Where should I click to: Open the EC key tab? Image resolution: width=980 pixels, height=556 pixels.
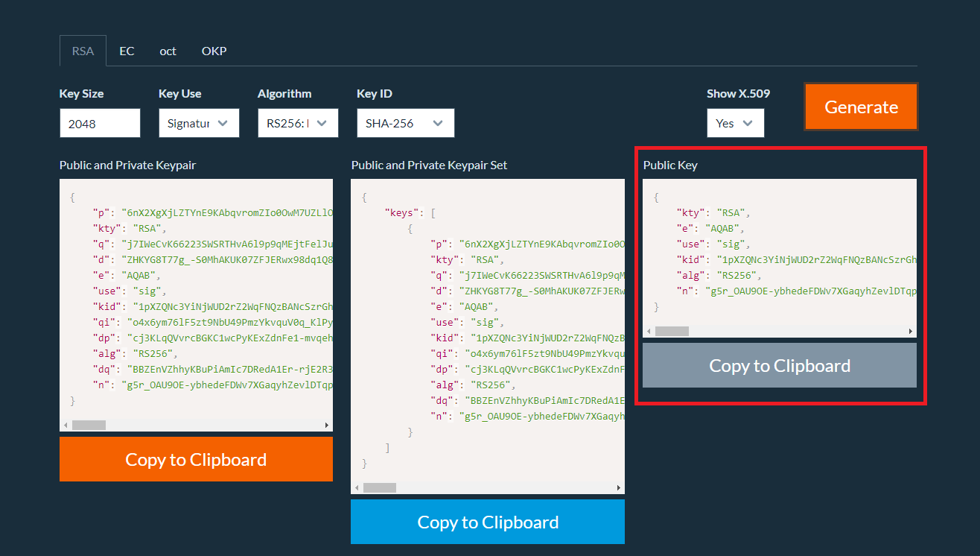pyautogui.click(x=127, y=51)
